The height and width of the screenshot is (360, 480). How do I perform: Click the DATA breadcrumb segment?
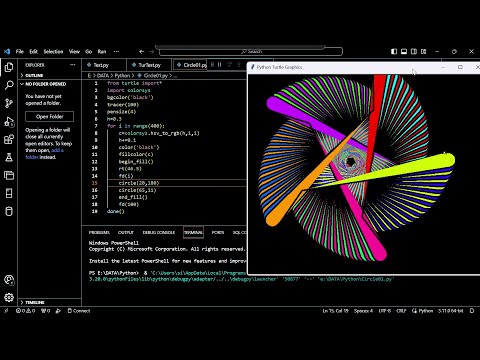(103, 76)
